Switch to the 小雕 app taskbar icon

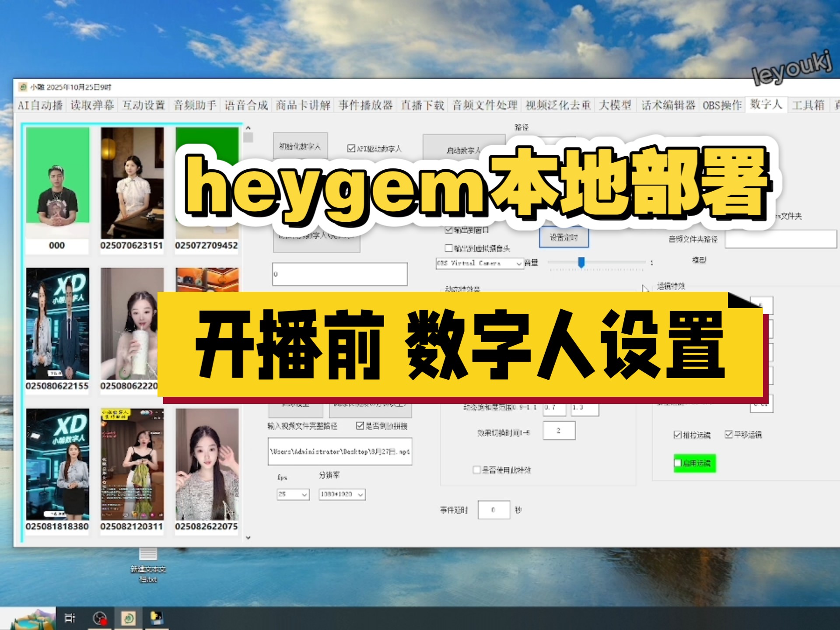tap(129, 618)
